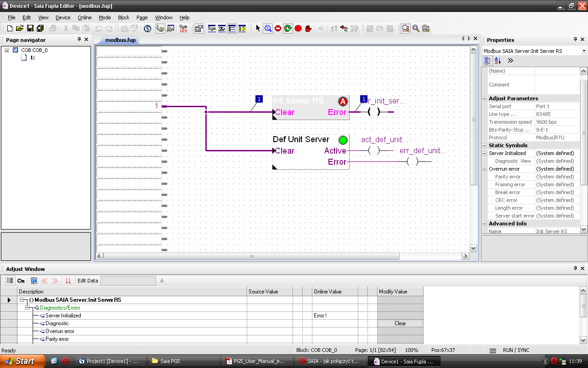This screenshot has width=588, height=368.
Task: Click the Save All toolbar icon
Action: click(40, 29)
